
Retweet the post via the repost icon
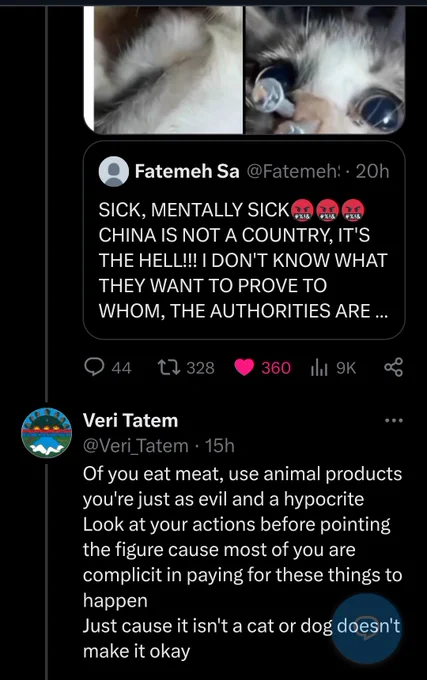(167, 368)
